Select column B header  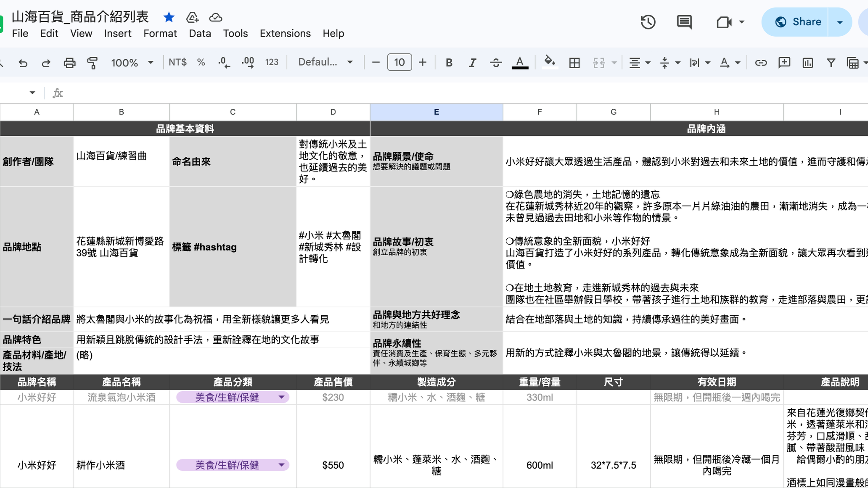[x=121, y=112]
